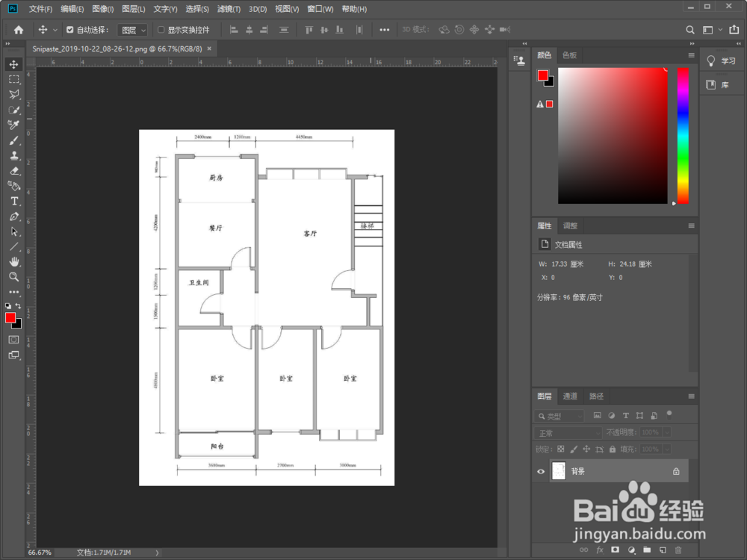Select the Eraser tool
This screenshot has width=747, height=560.
[x=13, y=170]
